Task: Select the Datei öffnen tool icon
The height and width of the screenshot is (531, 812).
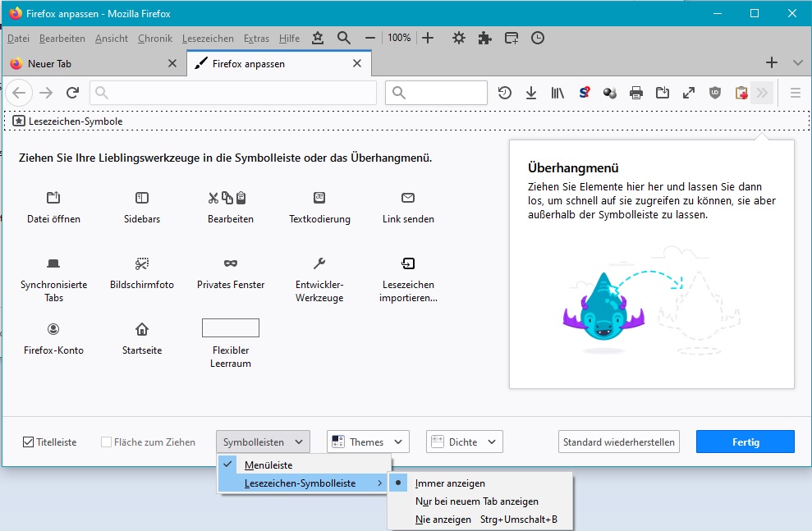Action: tap(53, 197)
